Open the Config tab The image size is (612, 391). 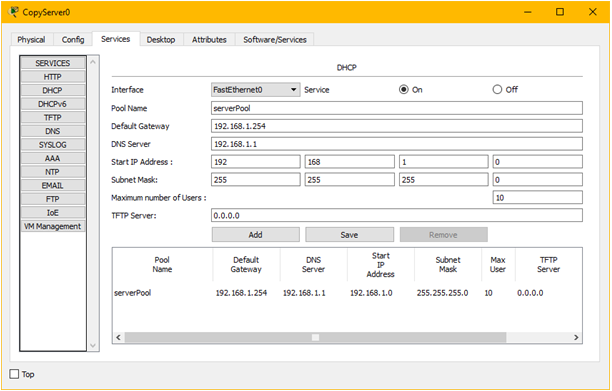point(73,40)
